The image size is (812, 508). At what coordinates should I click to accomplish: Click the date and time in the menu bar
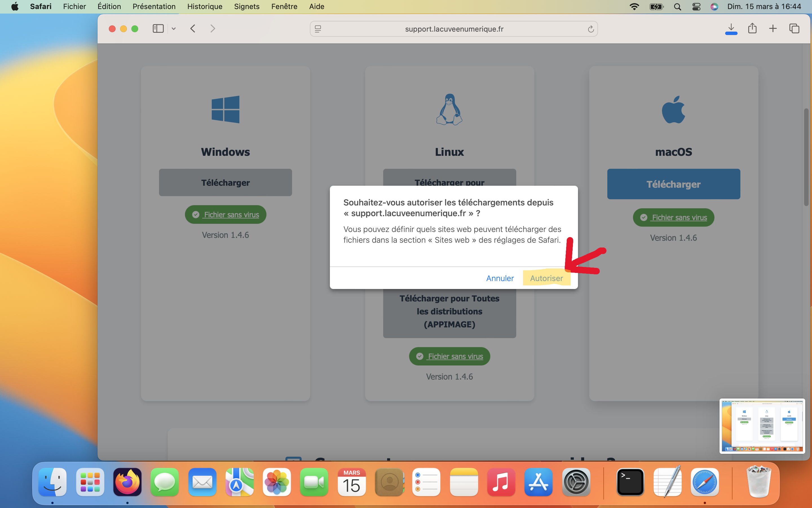(764, 6)
